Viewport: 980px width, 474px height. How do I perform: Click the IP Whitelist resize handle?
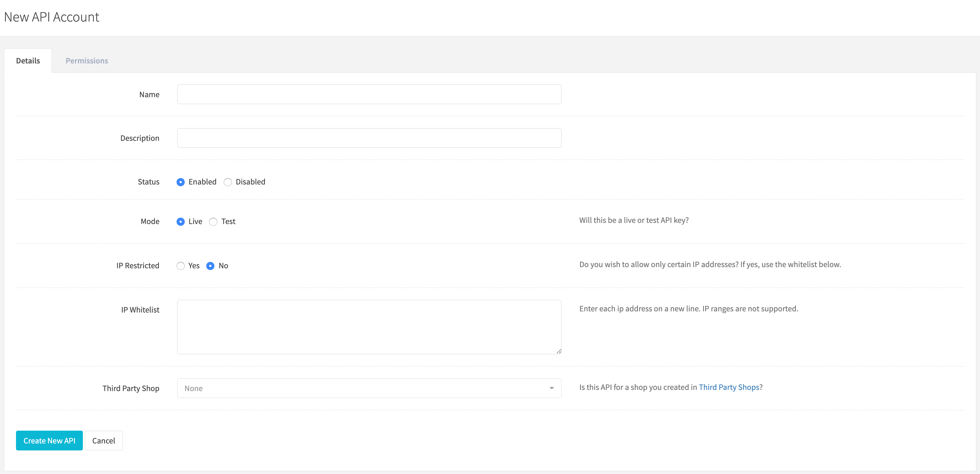coord(559,351)
